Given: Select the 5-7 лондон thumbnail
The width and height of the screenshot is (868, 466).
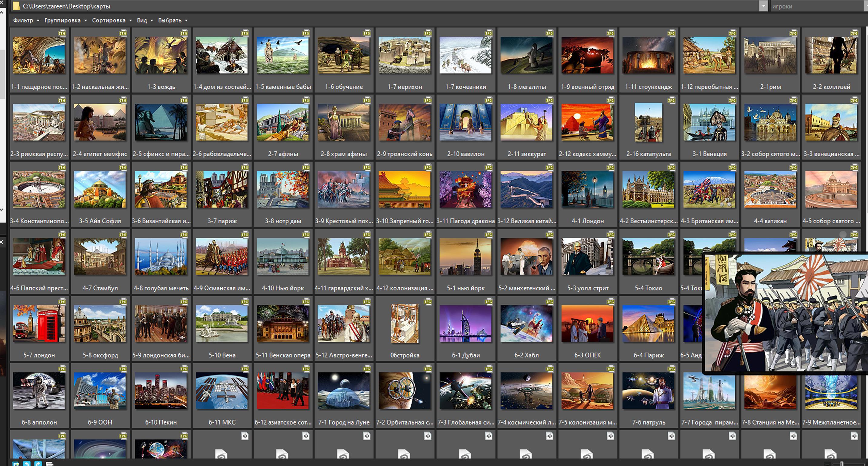Looking at the screenshot, I should pos(39,324).
